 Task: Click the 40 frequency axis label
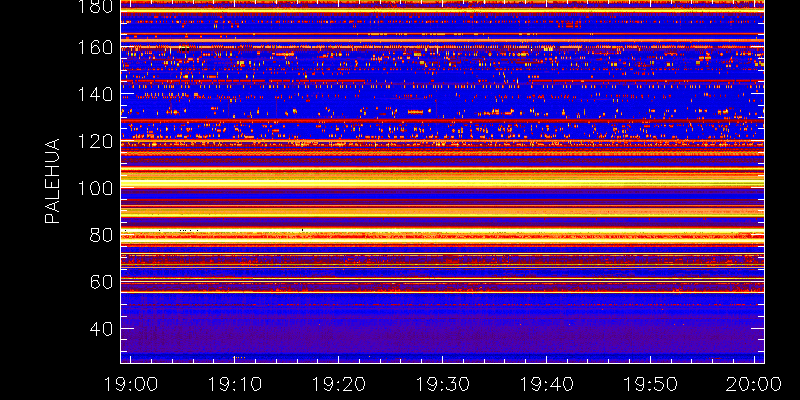tap(102, 329)
